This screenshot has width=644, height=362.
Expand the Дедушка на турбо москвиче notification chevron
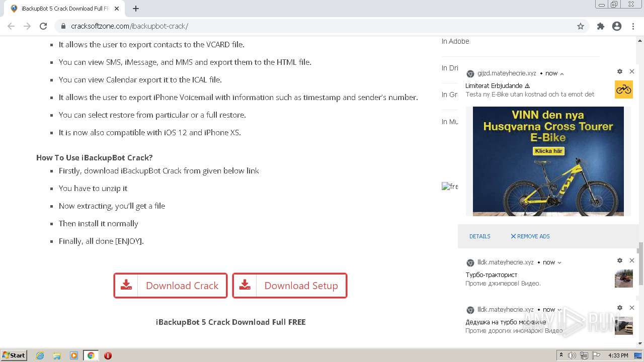(559, 310)
